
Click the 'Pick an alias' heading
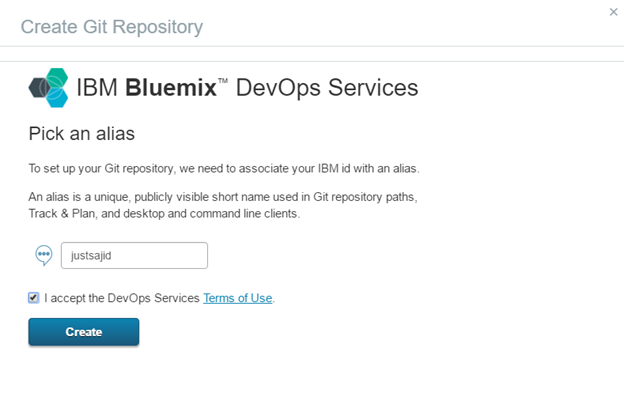tap(82, 134)
